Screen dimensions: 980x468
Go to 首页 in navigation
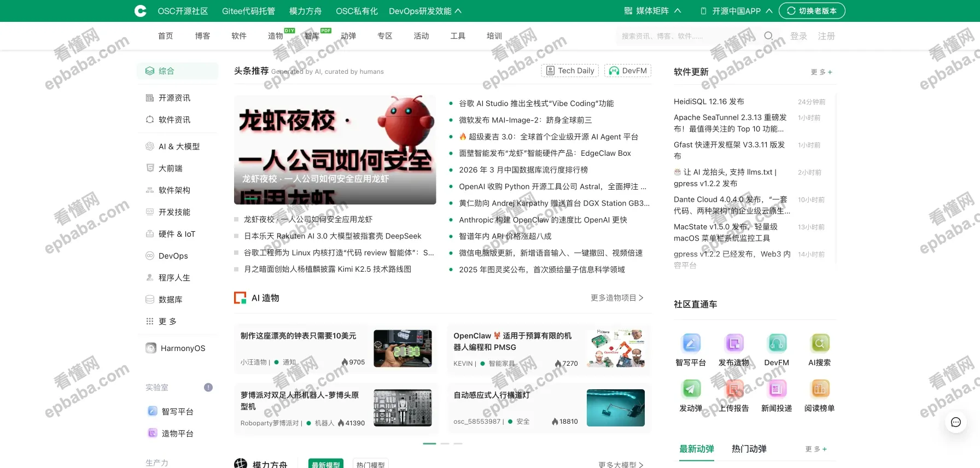point(166,36)
